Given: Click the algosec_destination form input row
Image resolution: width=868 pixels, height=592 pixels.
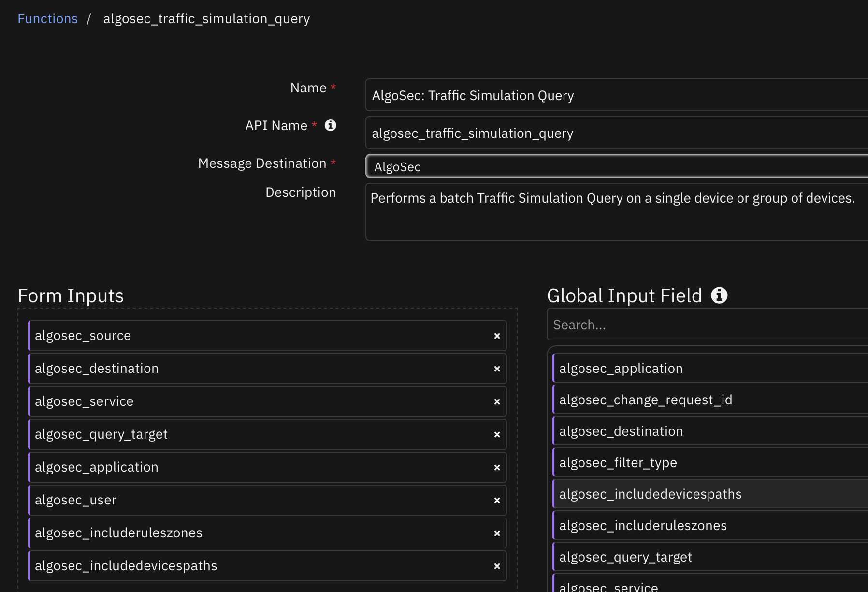Looking at the screenshot, I should pos(267,369).
